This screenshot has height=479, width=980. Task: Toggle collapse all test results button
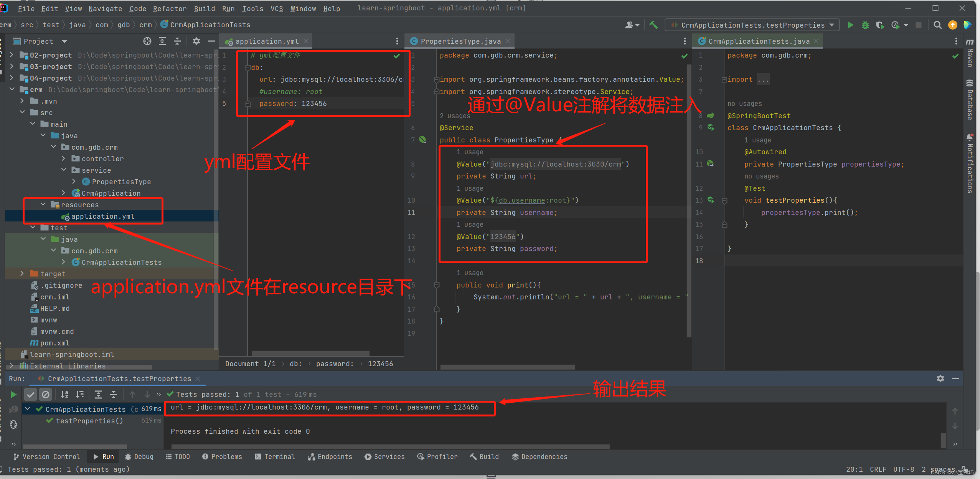click(x=114, y=394)
